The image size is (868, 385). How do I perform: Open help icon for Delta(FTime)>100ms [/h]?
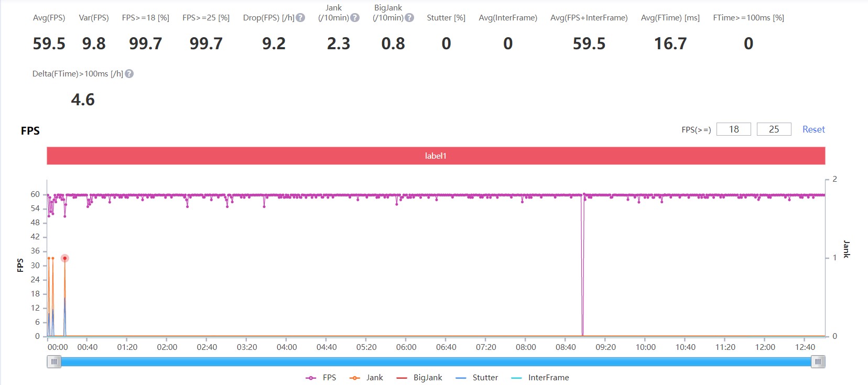click(x=129, y=74)
